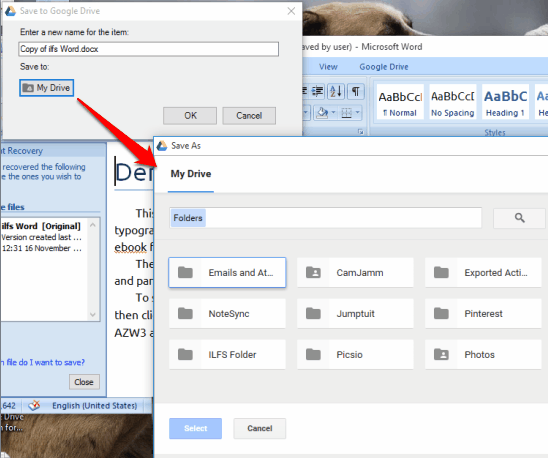
Task: Click scroll up arrow in recovered files list
Action: click(x=93, y=225)
